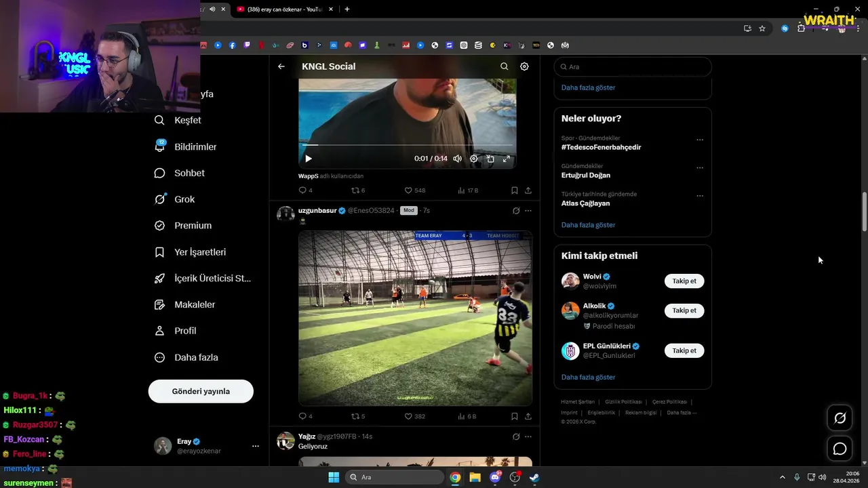This screenshot has height=488, width=868.
Task: Open the floating Grok button at the bottom right
Action: coord(840,418)
